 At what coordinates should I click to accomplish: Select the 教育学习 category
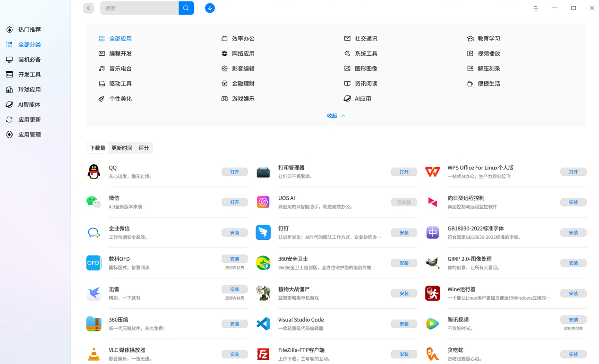484,39
